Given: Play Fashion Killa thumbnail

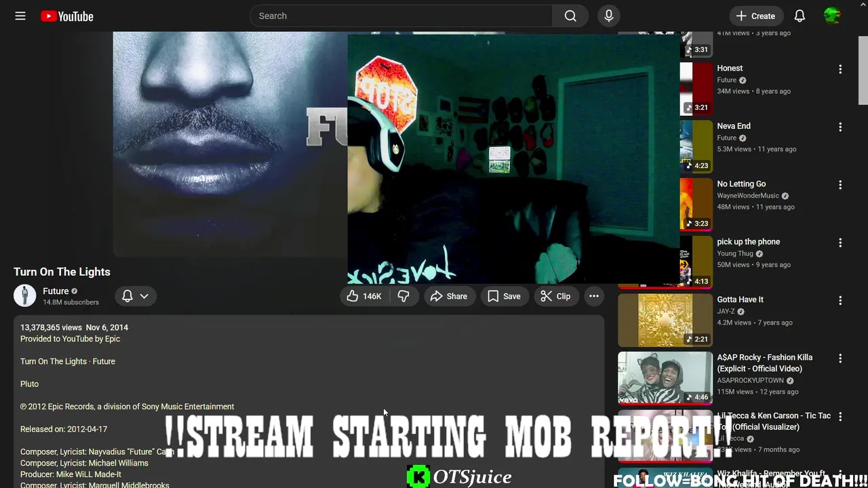Looking at the screenshot, I should pyautogui.click(x=665, y=378).
